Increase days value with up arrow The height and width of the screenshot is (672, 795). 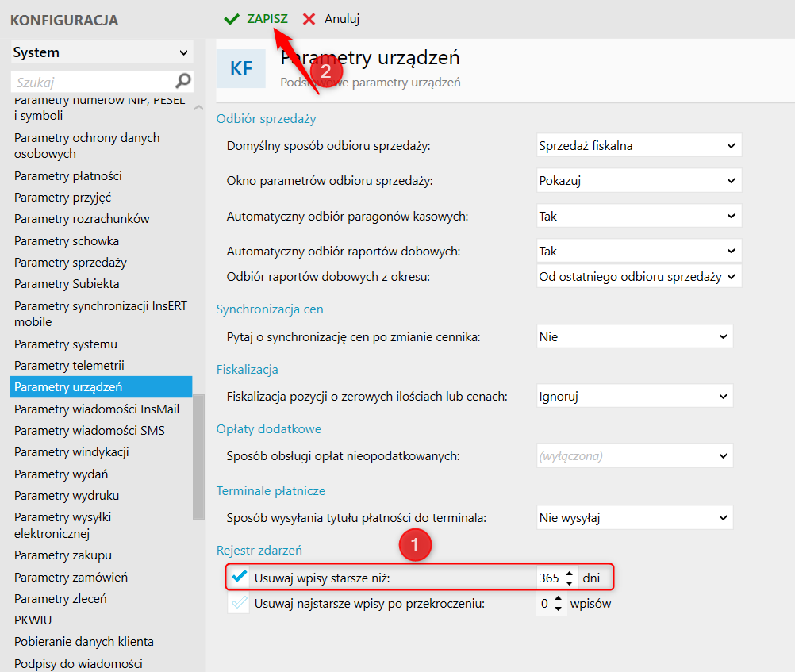(569, 574)
